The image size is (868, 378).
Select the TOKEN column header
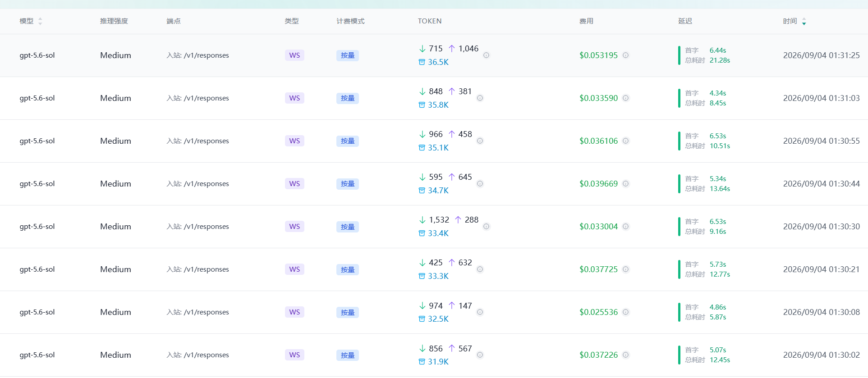tap(430, 21)
